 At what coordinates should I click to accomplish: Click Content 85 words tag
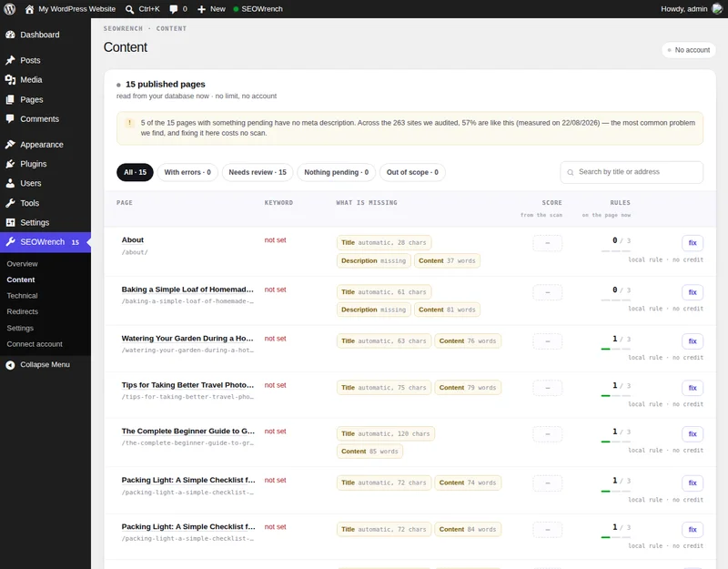[369, 452]
